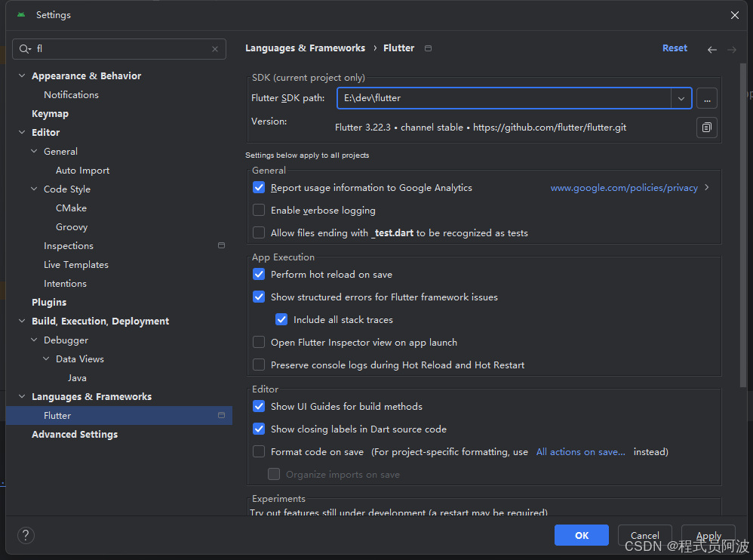Navigate back with the left arrow
Screen dimensions: 753x560
tap(712, 50)
